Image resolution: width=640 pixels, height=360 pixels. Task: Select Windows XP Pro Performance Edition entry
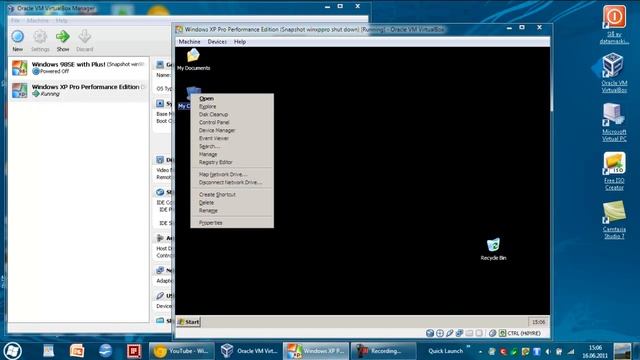78,90
